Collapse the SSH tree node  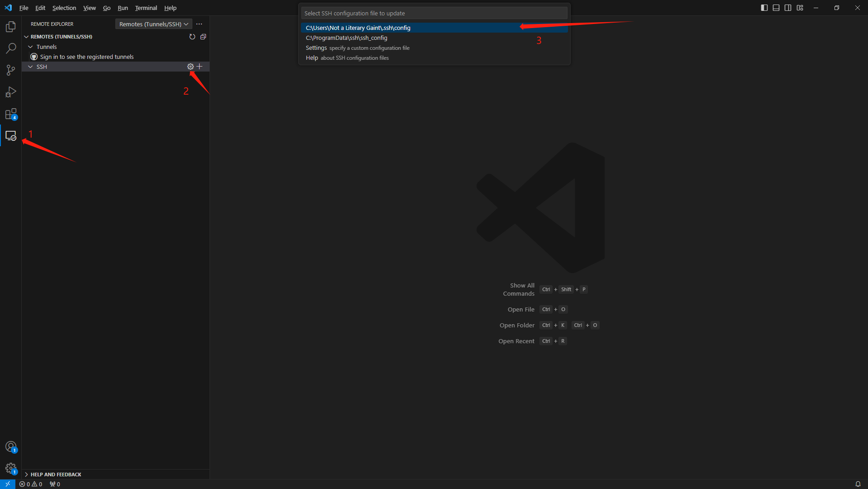[x=30, y=67]
